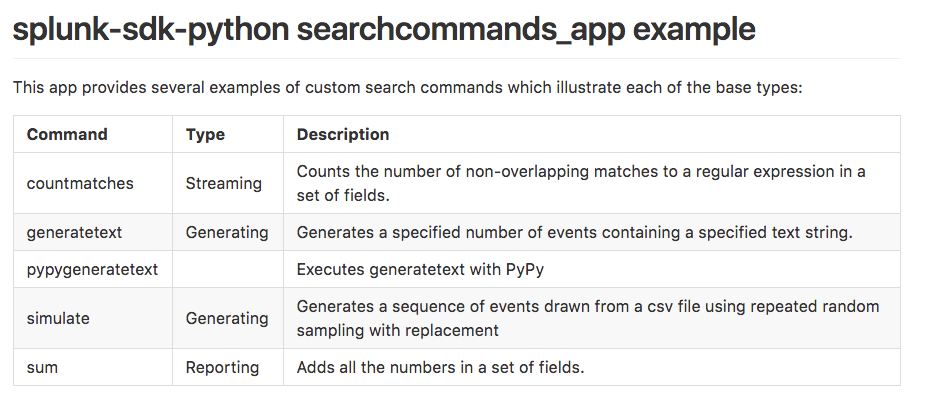Click the simulate description about csv file
This screenshot has height=397, width=944.
click(x=588, y=318)
